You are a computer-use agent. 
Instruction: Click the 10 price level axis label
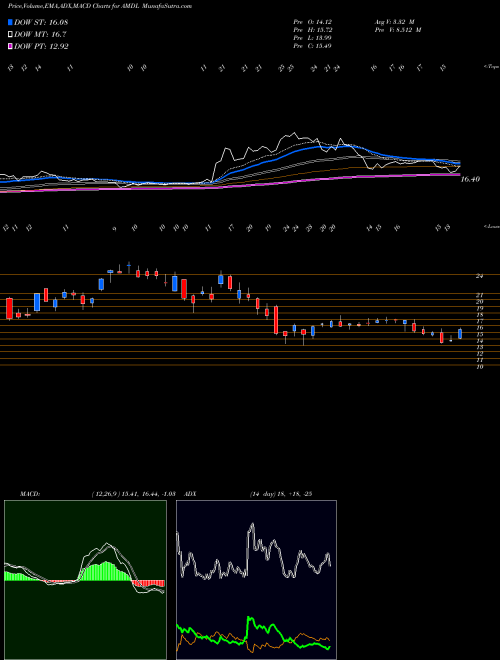click(x=479, y=367)
